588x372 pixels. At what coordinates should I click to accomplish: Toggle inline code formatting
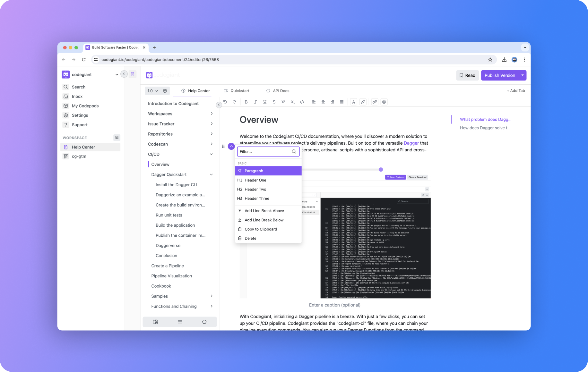302,102
